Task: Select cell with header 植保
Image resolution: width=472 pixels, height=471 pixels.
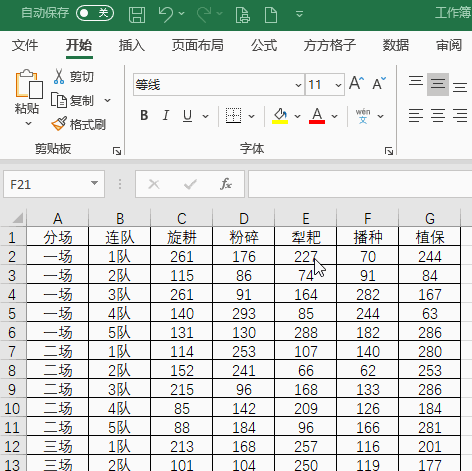Action: (430, 237)
